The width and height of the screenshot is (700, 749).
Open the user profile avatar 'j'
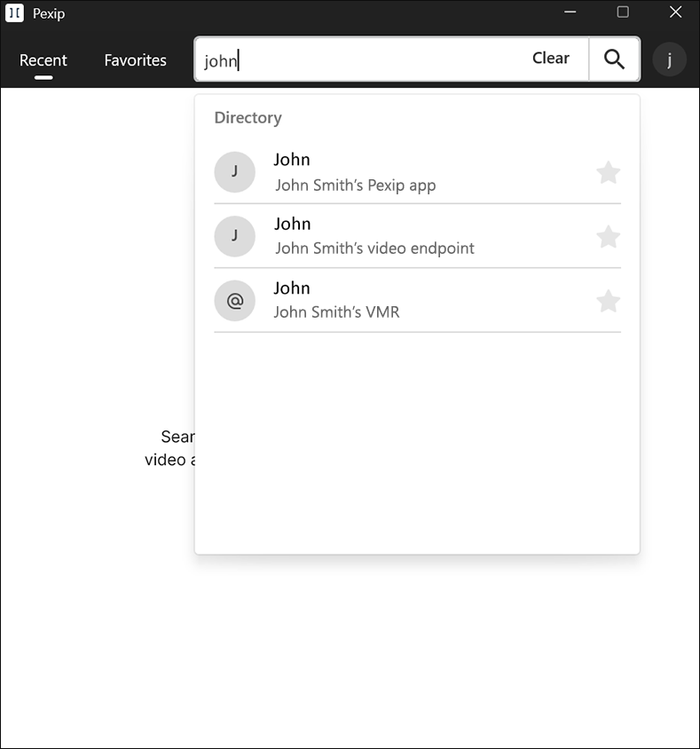coord(669,59)
